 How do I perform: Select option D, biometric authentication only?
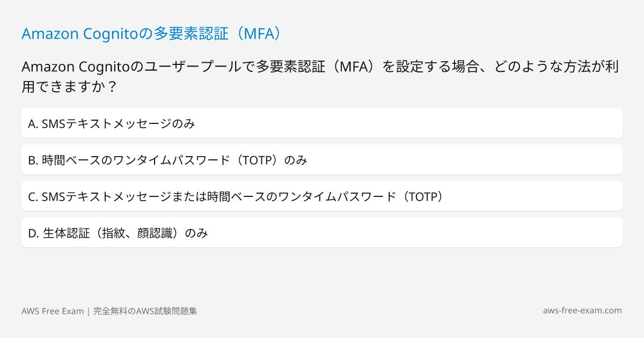click(x=322, y=233)
